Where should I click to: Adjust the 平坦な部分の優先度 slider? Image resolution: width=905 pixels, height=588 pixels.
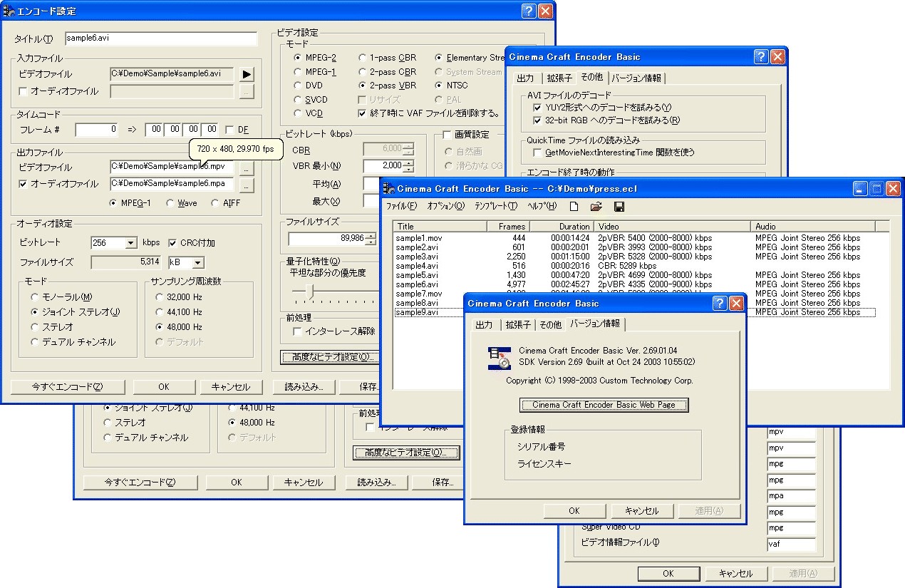pyautogui.click(x=309, y=290)
